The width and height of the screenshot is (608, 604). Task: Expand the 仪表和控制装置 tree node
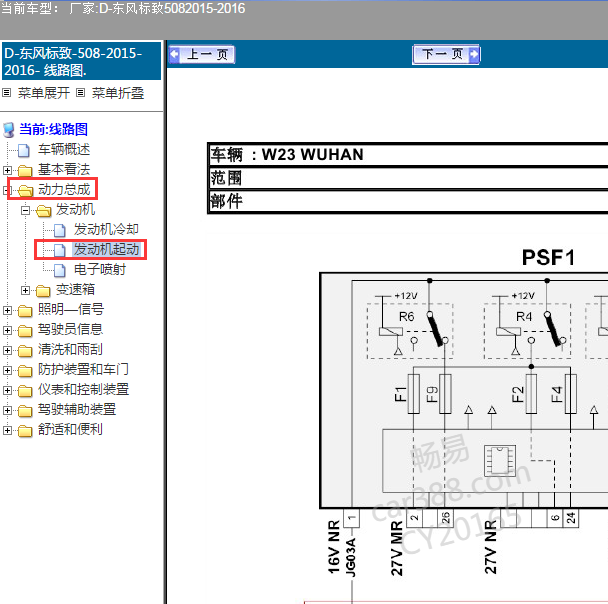(x=7, y=390)
